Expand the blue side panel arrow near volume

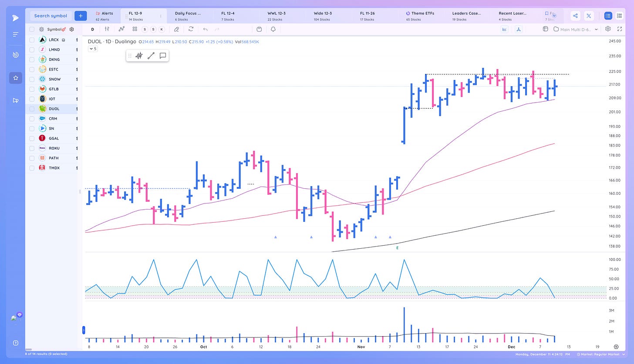84,331
